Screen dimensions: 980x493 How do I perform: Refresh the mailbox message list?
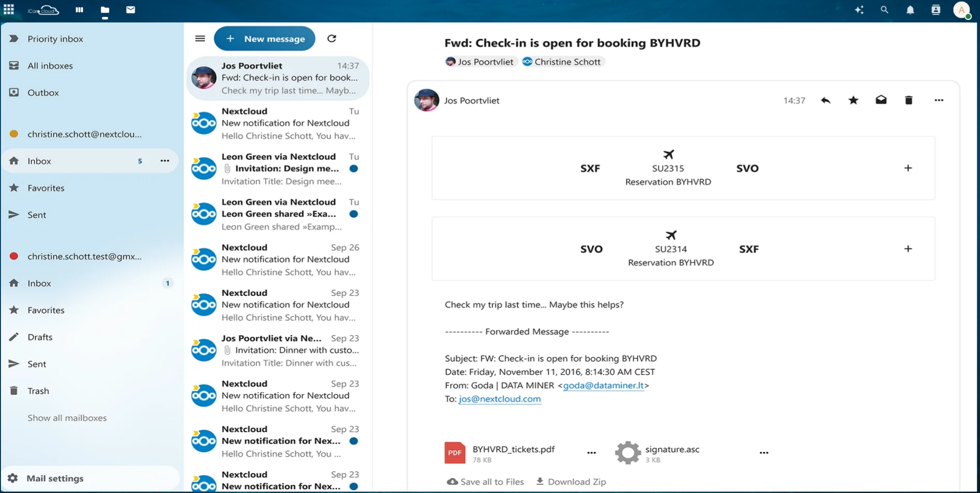click(x=332, y=39)
